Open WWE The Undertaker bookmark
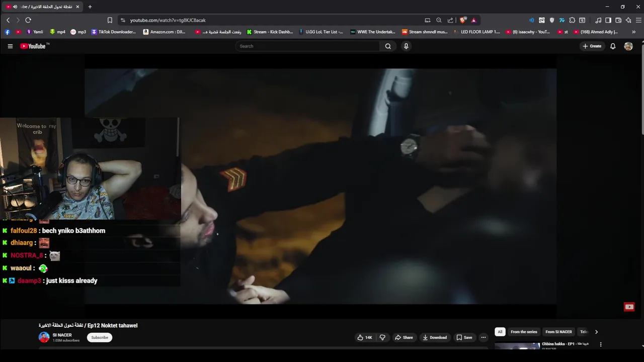Screen dimensions: 644x362 373,32
